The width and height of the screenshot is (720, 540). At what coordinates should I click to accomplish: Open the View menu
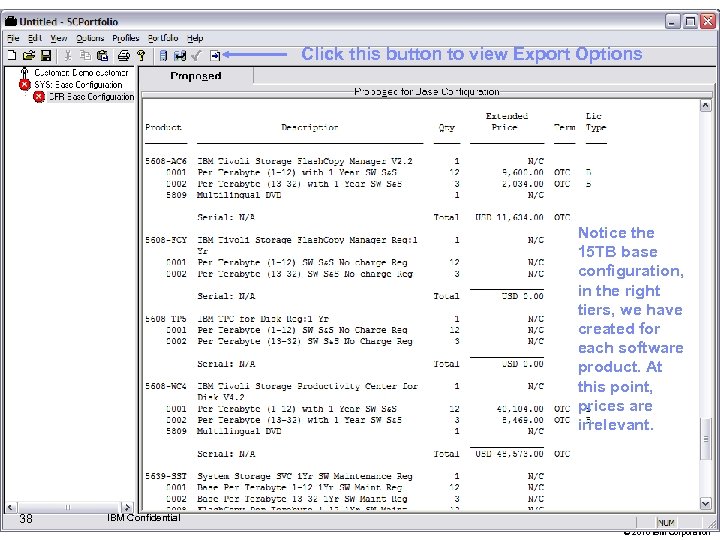tap(59, 38)
